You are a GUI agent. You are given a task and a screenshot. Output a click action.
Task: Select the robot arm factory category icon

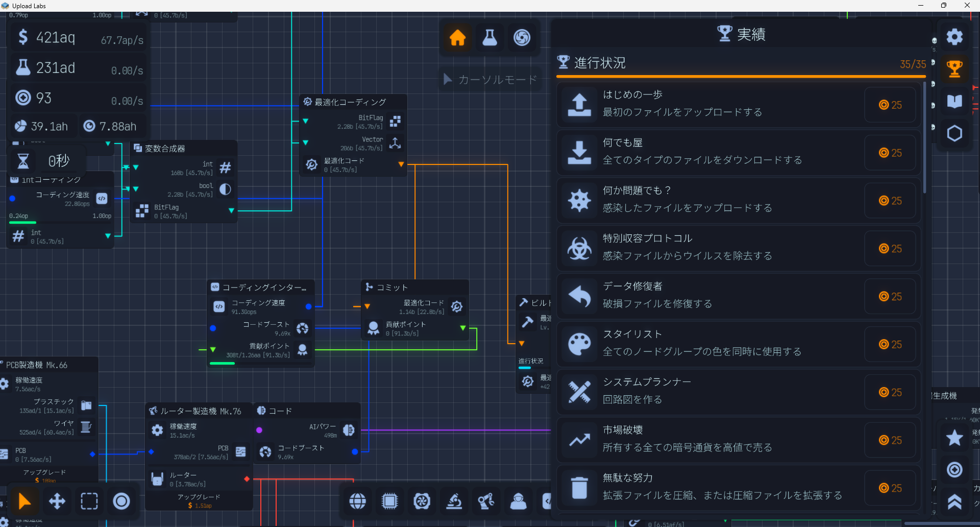pos(485,501)
